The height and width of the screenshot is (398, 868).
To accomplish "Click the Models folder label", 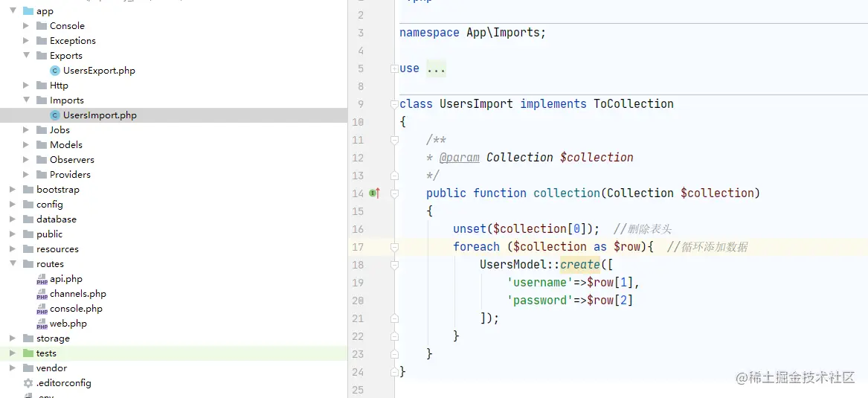I will pyautogui.click(x=66, y=144).
